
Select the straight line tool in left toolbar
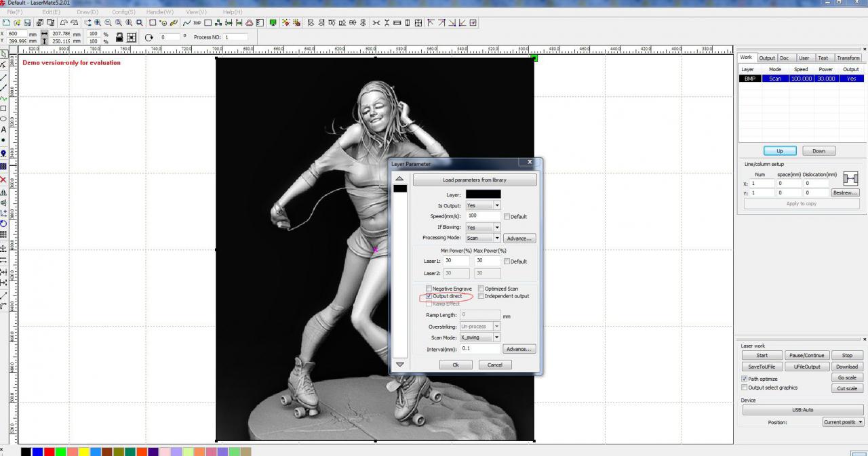(x=3, y=77)
